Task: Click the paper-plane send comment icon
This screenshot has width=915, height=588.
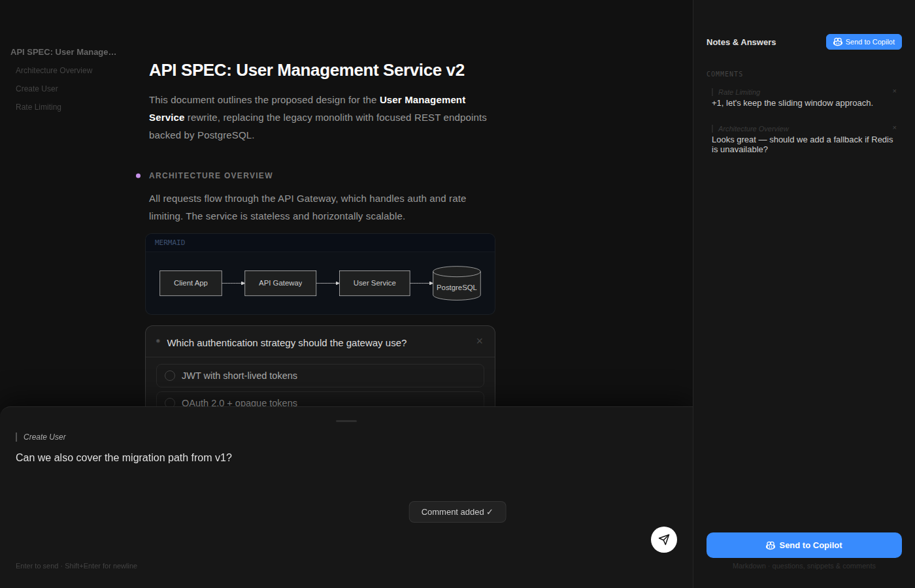Action: pos(664,540)
